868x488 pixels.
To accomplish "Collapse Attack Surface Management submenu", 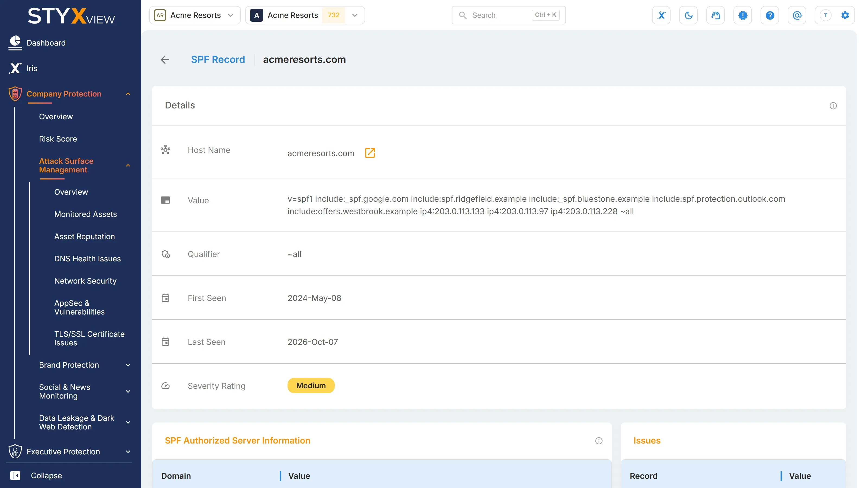I will pyautogui.click(x=128, y=165).
